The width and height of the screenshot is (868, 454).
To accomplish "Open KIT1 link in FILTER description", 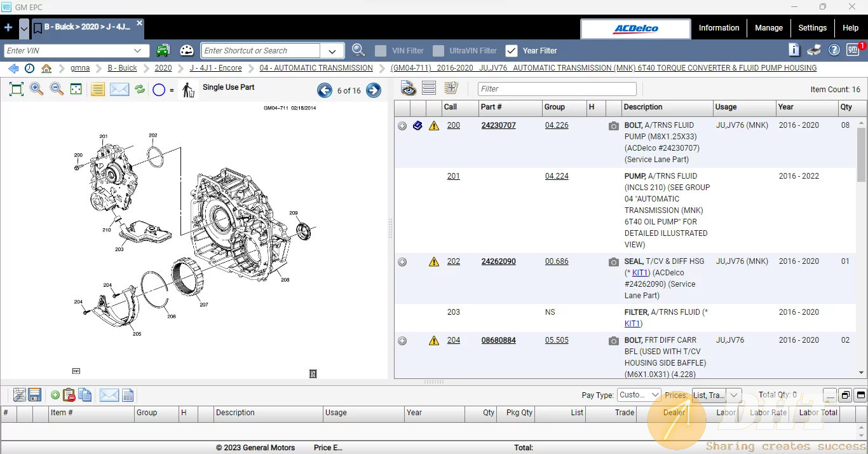I will [632, 324].
